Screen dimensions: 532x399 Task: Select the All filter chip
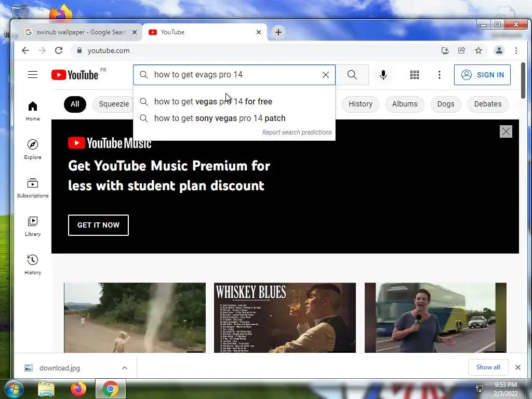(75, 104)
